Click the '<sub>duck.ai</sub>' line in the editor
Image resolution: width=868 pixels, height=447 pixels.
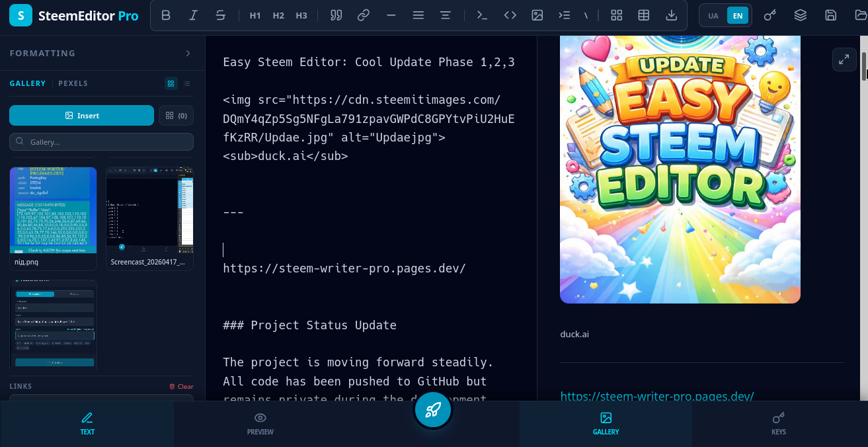click(x=286, y=156)
